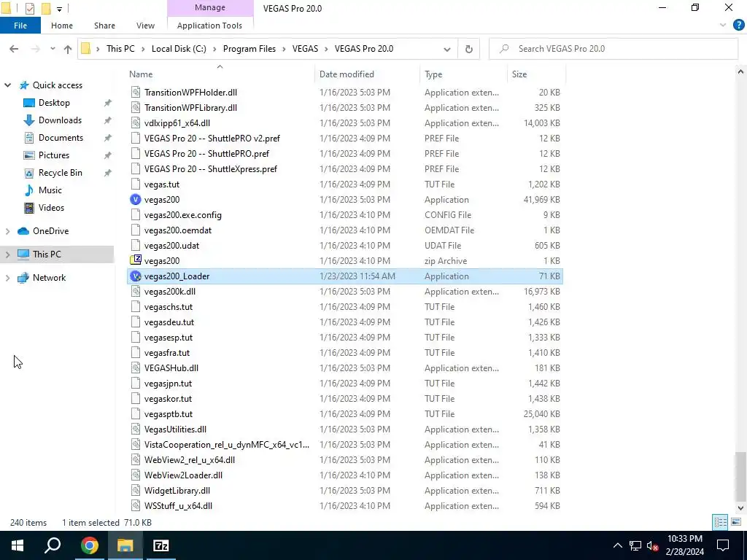
Task: Select the vegas200_Loader application icon
Action: [x=136, y=276]
